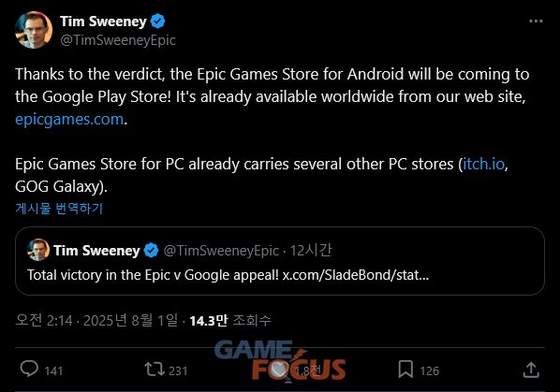This screenshot has width=560, height=392.
Task: Click the x.com/SladeBond link in quoted post
Action: click(356, 275)
